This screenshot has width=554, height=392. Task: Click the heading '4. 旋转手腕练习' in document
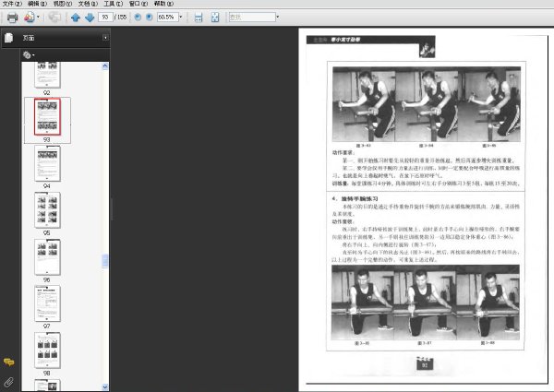355,198
